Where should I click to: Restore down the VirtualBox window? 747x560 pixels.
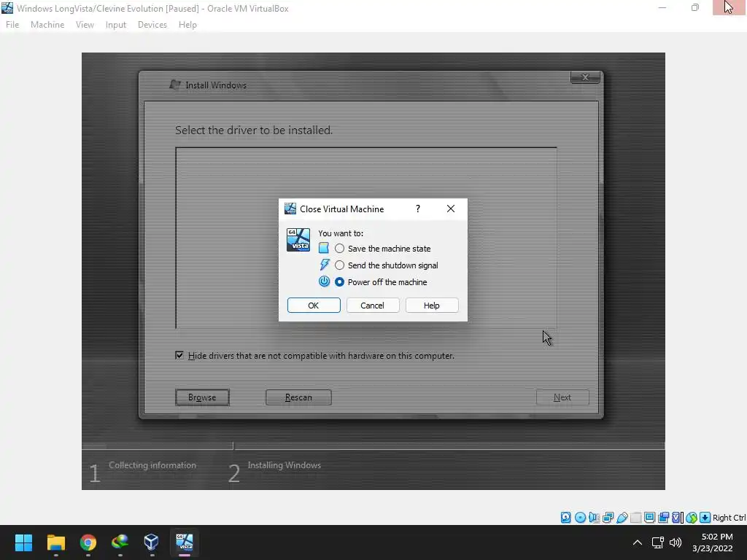point(695,7)
